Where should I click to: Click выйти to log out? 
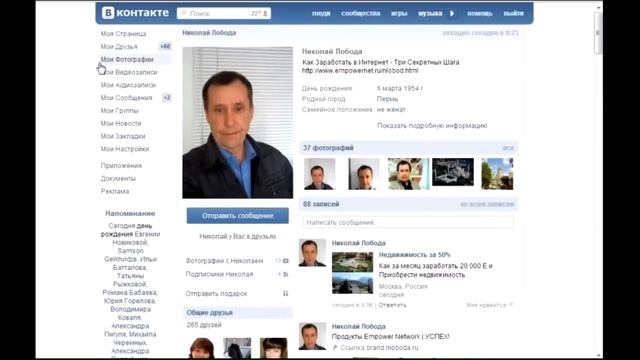click(x=513, y=13)
